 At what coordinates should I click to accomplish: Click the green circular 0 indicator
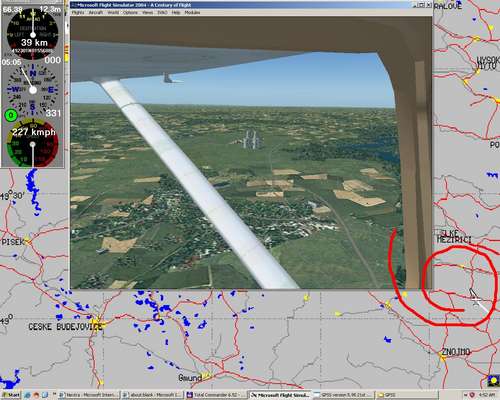pyautogui.click(x=11, y=115)
